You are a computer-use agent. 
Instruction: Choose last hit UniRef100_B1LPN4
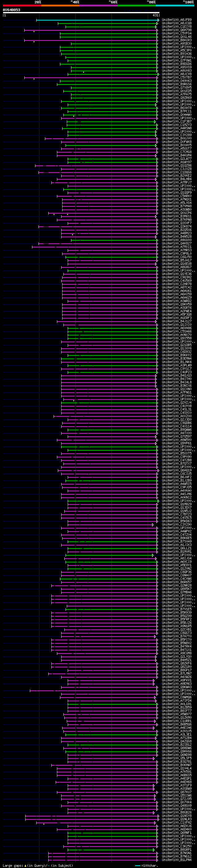point(177,860)
